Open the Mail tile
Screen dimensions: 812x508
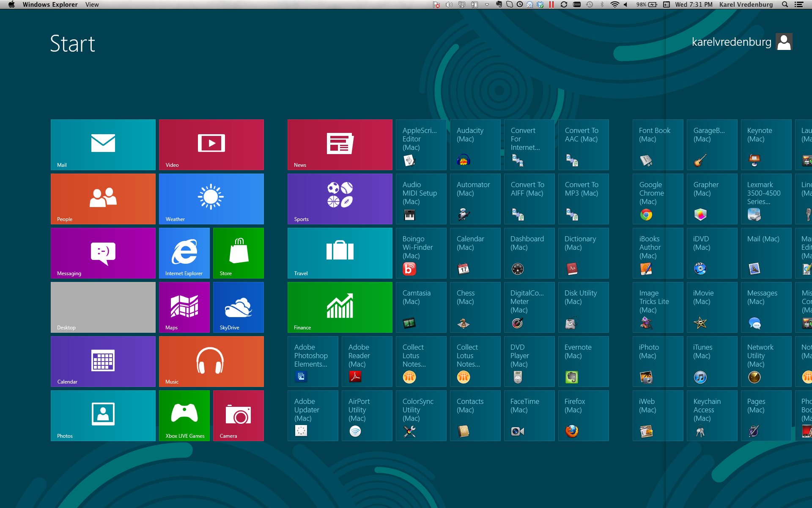coord(103,145)
